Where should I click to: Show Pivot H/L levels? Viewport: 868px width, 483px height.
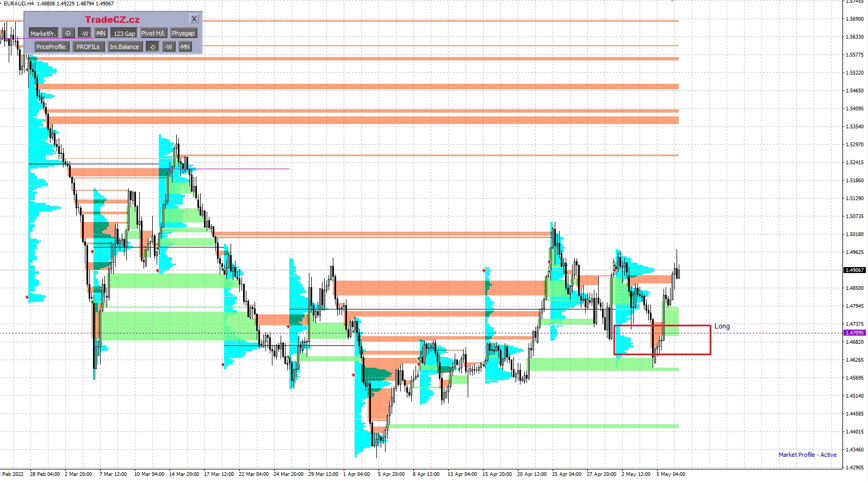[153, 34]
